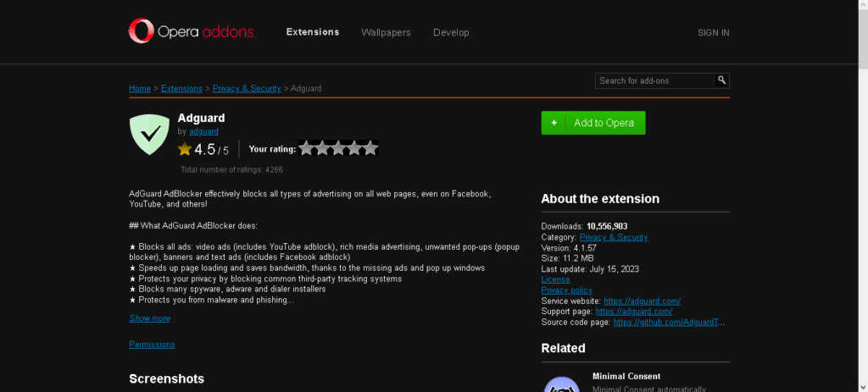Click 'Last update: July 15, 2023' text
The width and height of the screenshot is (868, 392).
coord(590,269)
